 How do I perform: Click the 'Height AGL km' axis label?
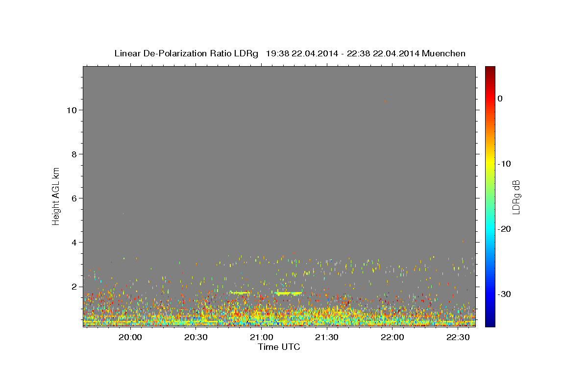[x=56, y=196]
